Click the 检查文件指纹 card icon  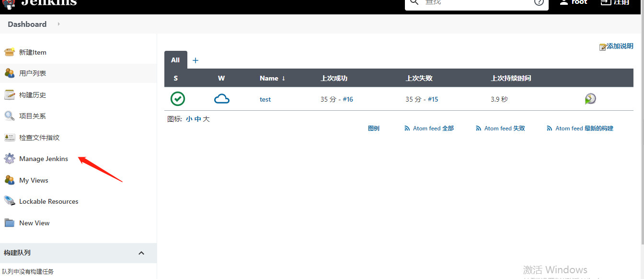pyautogui.click(x=10, y=138)
